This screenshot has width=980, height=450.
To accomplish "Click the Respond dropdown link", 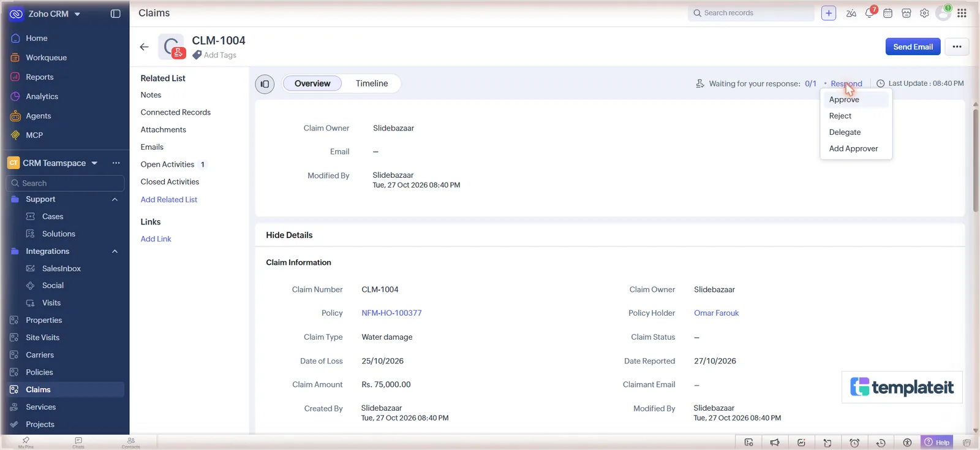I will pyautogui.click(x=846, y=84).
